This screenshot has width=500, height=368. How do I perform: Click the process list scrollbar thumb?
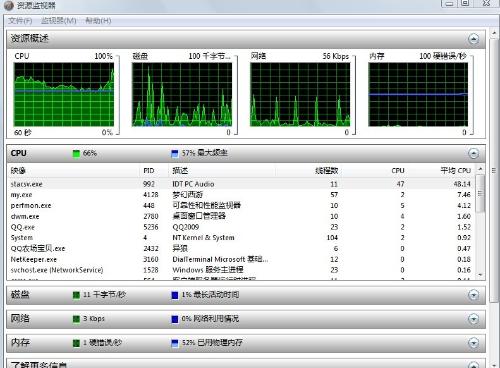pos(480,193)
